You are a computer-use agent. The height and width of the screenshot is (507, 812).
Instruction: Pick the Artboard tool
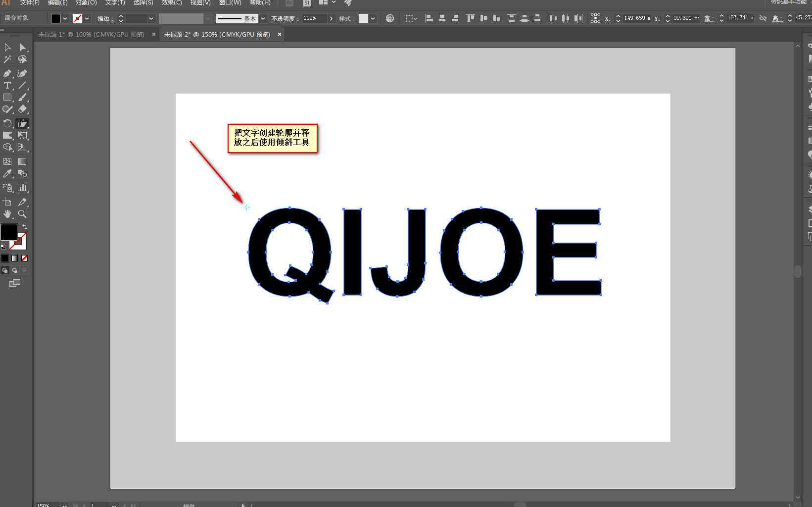[x=7, y=202]
